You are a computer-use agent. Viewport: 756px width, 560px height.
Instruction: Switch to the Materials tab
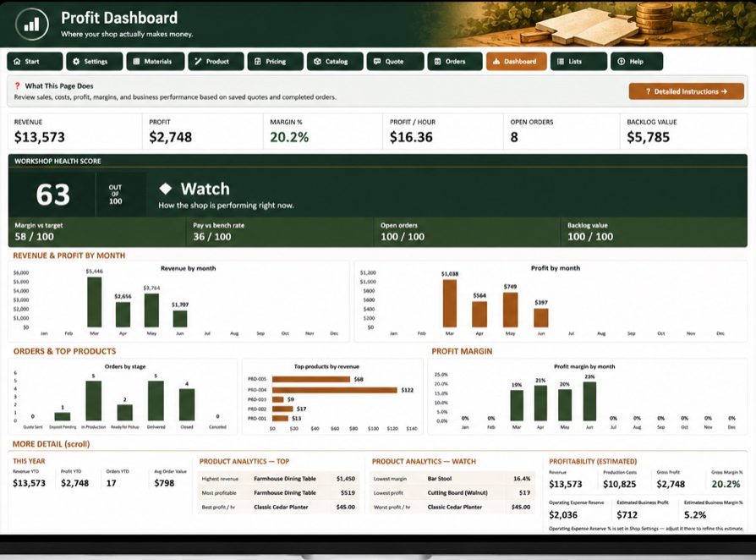(x=156, y=61)
